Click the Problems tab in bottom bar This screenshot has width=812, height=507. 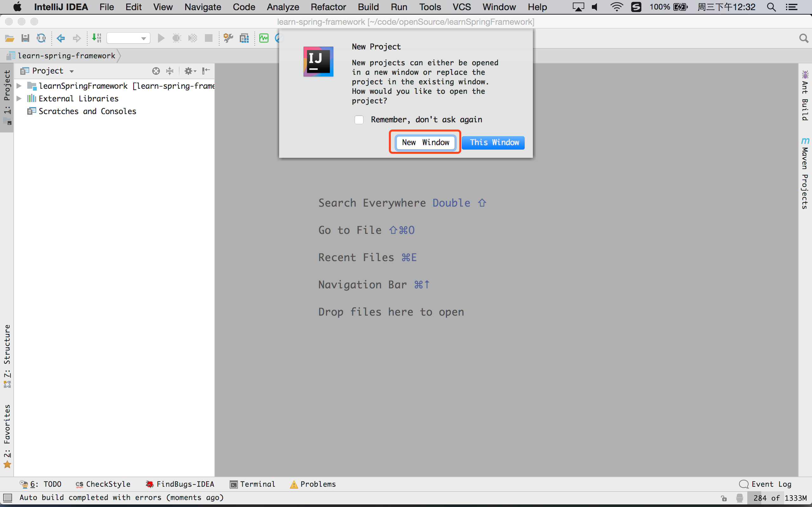coord(313,484)
